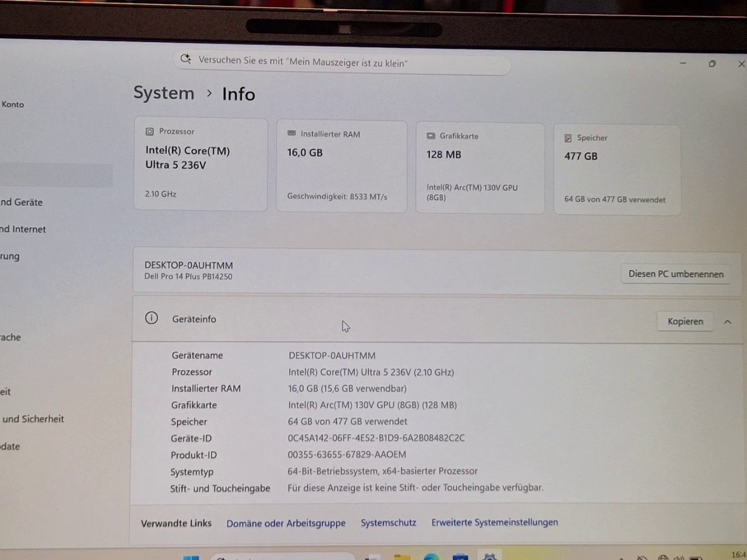Copy device info with the Kopieren button
The height and width of the screenshot is (560, 747).
685,321
